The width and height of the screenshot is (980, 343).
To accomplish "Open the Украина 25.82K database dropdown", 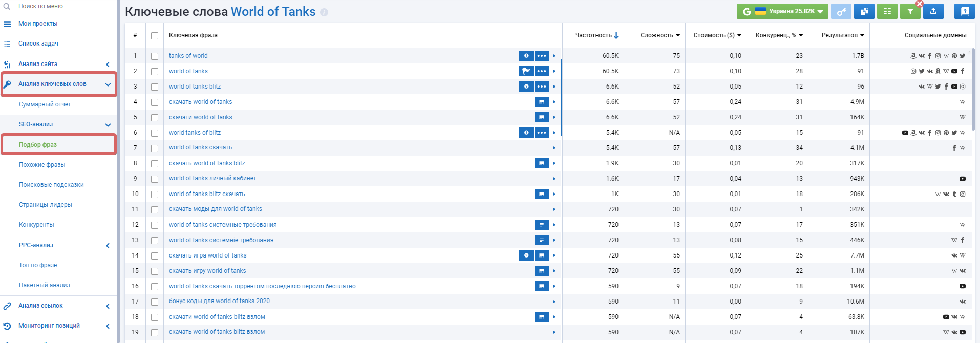I will click(x=782, y=11).
